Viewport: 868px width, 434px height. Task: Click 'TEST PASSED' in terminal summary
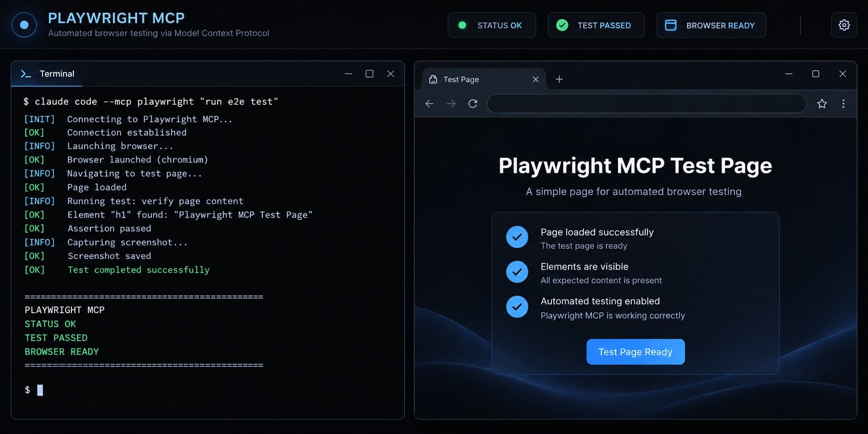click(x=56, y=338)
